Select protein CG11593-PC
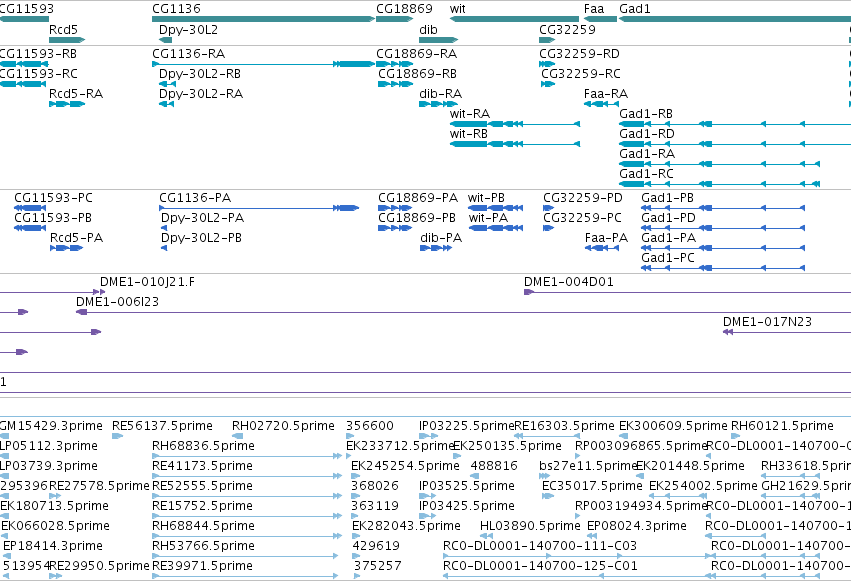 (x=53, y=197)
